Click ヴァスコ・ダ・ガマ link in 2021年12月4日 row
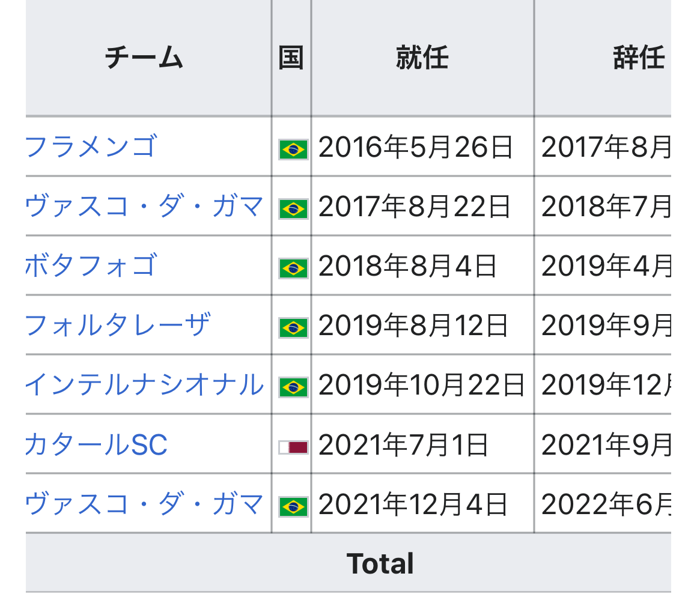Viewport: 700px width, 600px height. pos(144,504)
